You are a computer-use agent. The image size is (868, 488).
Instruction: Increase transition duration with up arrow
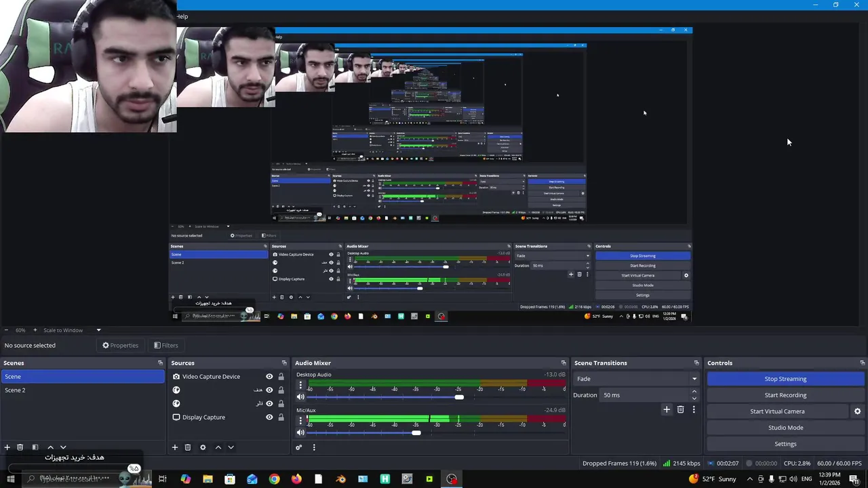coord(694,392)
